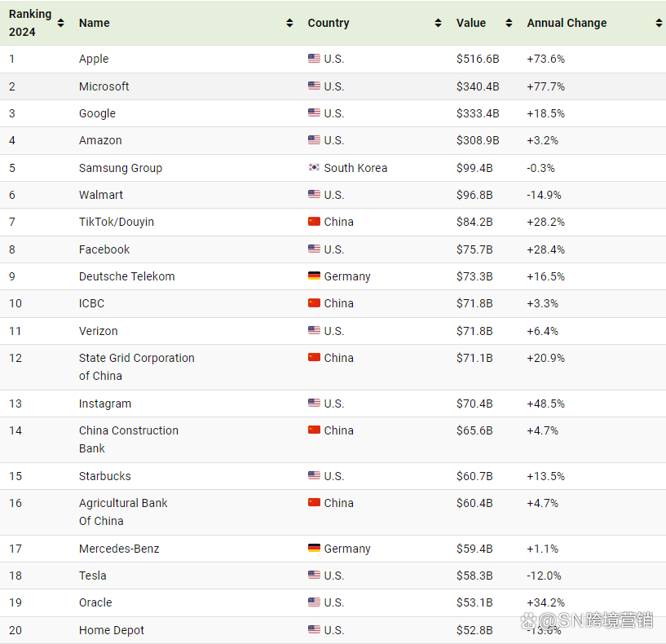Screen dimensions: 666x644
Task: Click Apple's value "$516.6B"
Action: [x=478, y=59]
